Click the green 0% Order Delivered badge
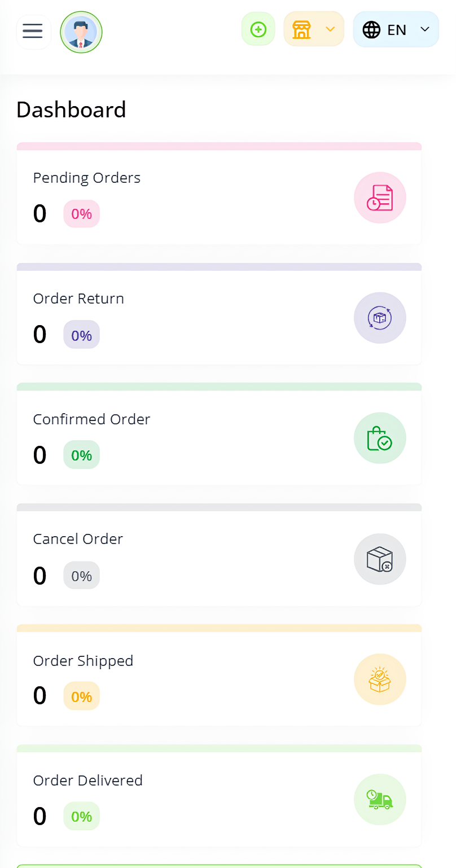This screenshot has height=868, width=456. click(x=81, y=816)
